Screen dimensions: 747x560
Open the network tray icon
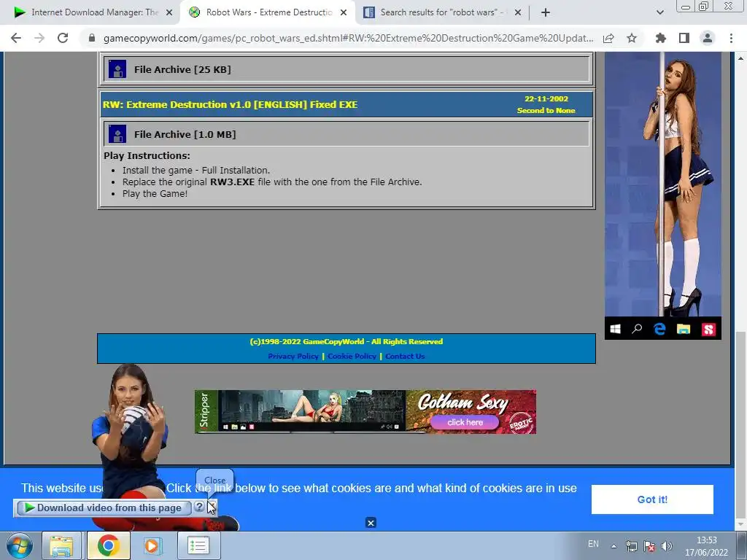[x=632, y=546]
